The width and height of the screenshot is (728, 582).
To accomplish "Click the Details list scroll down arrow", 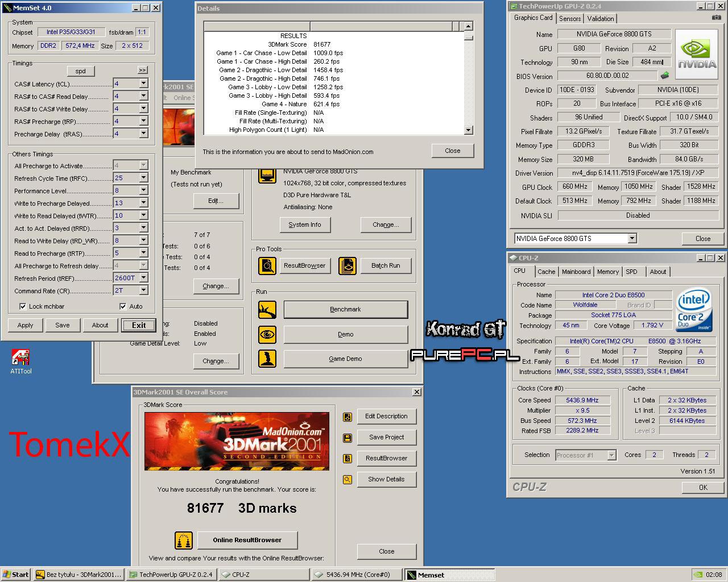I will pyautogui.click(x=469, y=130).
